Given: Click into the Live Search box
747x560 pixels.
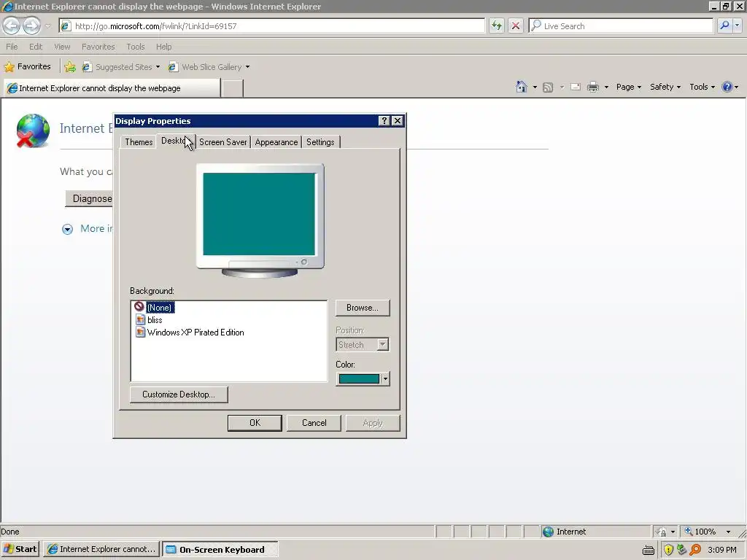Looking at the screenshot, I should (621, 26).
